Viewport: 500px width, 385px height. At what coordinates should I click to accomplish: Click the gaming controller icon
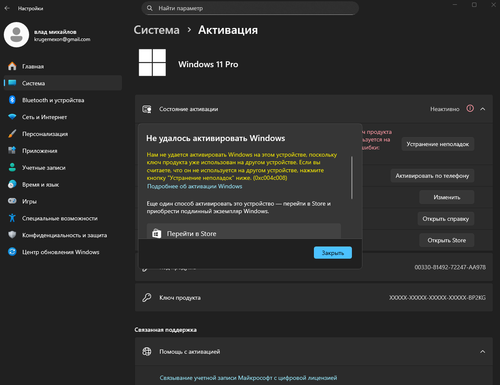tap(12, 201)
